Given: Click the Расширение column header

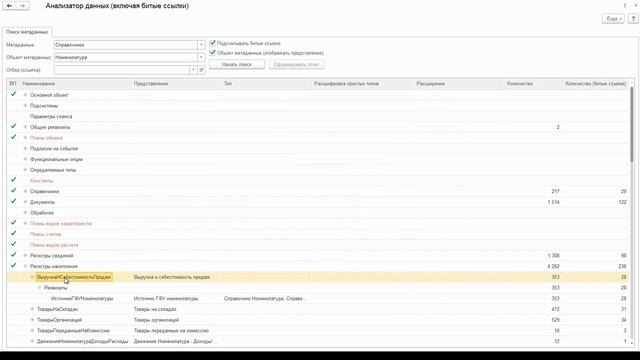Looking at the screenshot, I should coord(459,84).
